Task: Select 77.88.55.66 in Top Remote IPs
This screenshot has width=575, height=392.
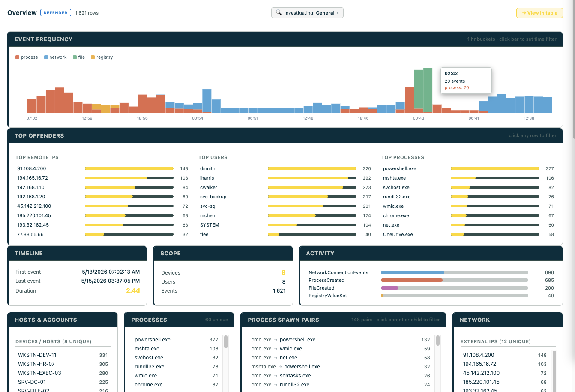Action: [x=102, y=234]
